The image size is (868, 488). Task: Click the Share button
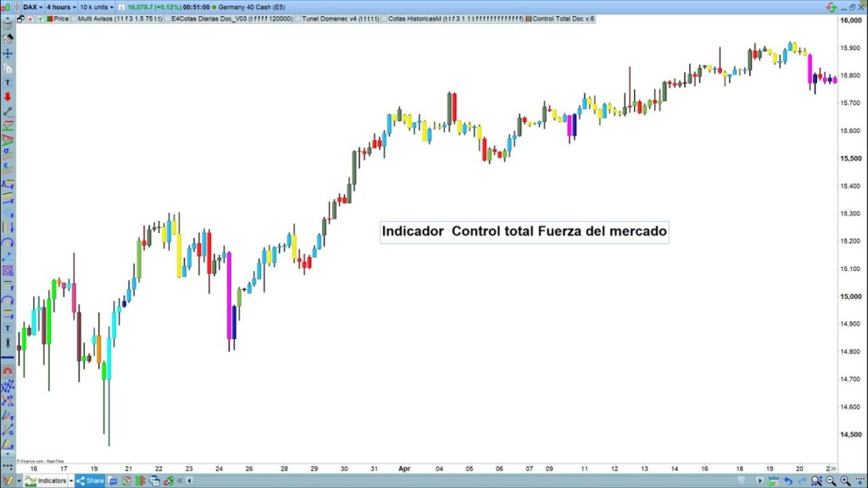point(91,480)
